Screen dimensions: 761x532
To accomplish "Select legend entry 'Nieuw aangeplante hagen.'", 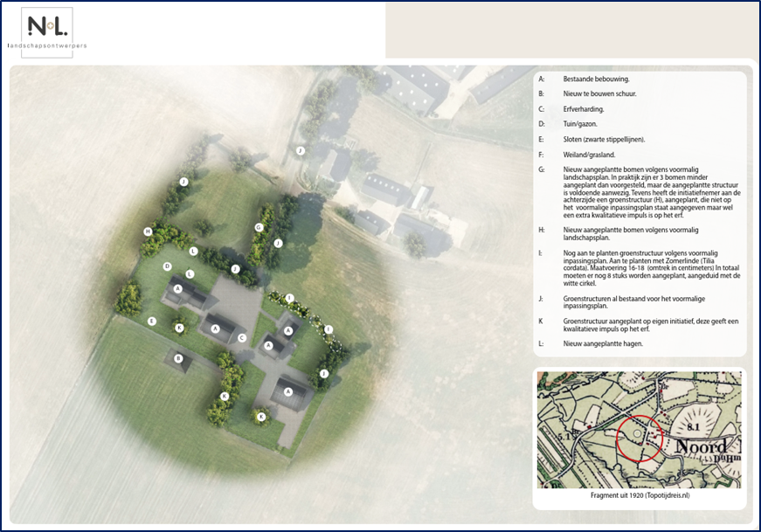I will (603, 343).
